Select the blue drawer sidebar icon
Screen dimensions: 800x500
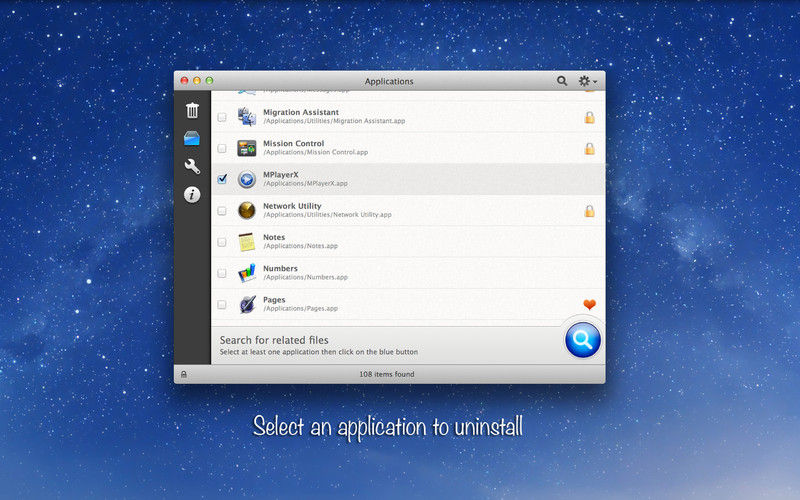point(192,138)
